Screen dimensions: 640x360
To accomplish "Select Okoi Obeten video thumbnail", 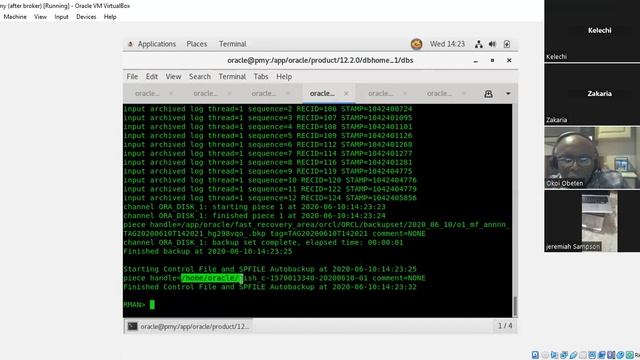I will pos(592,157).
